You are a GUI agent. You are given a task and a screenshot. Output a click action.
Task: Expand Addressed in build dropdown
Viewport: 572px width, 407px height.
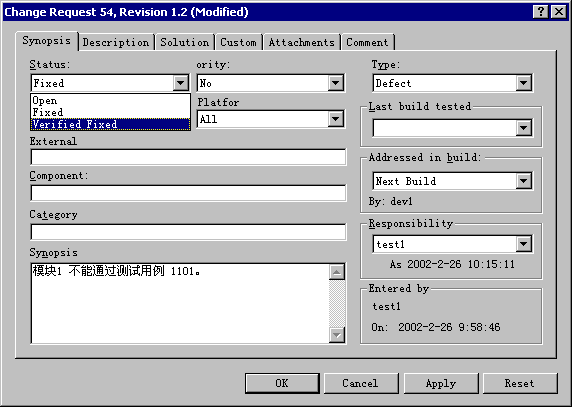tap(523, 181)
